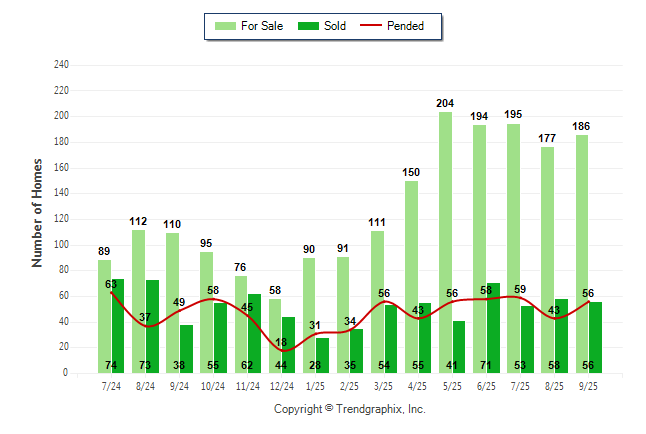Click the Sold bar for 6/25

[493, 327]
